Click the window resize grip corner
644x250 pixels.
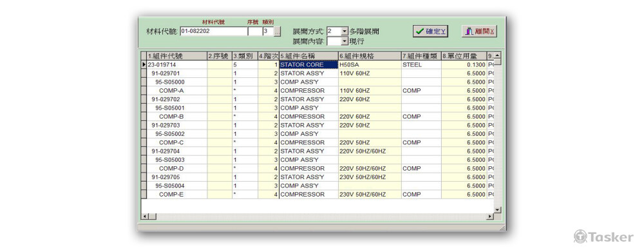pyautogui.click(x=502, y=228)
